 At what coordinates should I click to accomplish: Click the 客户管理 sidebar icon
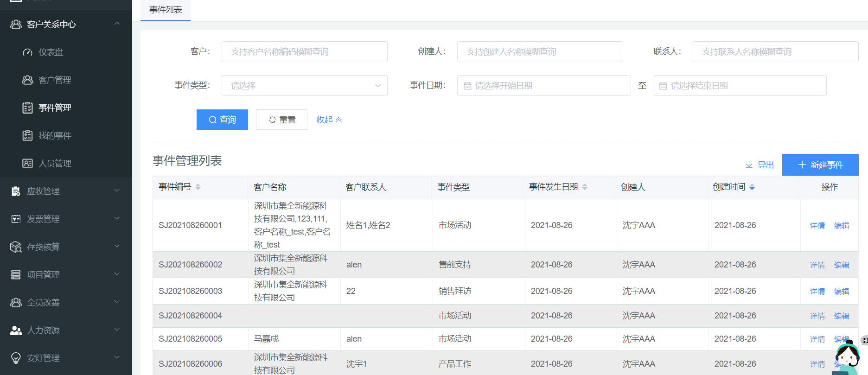click(x=27, y=80)
